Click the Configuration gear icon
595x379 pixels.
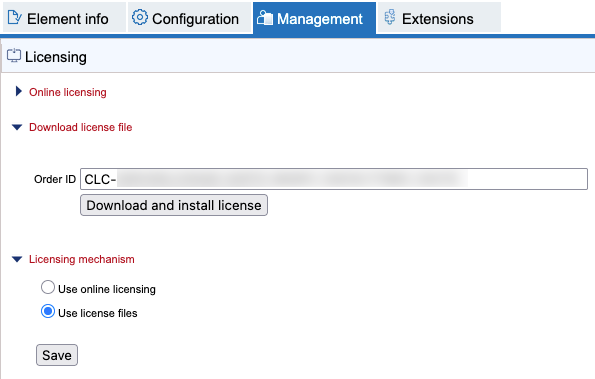[x=140, y=17]
